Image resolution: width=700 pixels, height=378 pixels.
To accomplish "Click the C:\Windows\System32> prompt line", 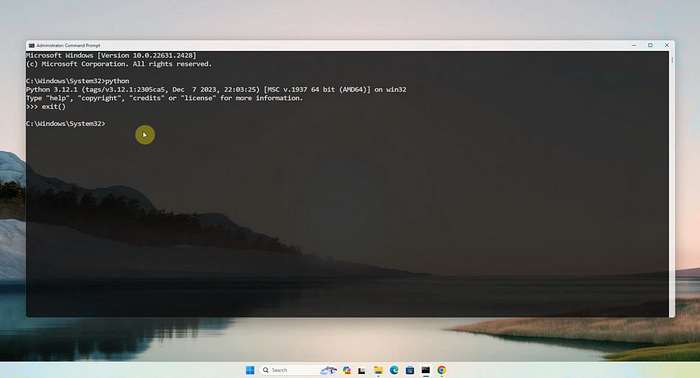I will tap(66, 124).
